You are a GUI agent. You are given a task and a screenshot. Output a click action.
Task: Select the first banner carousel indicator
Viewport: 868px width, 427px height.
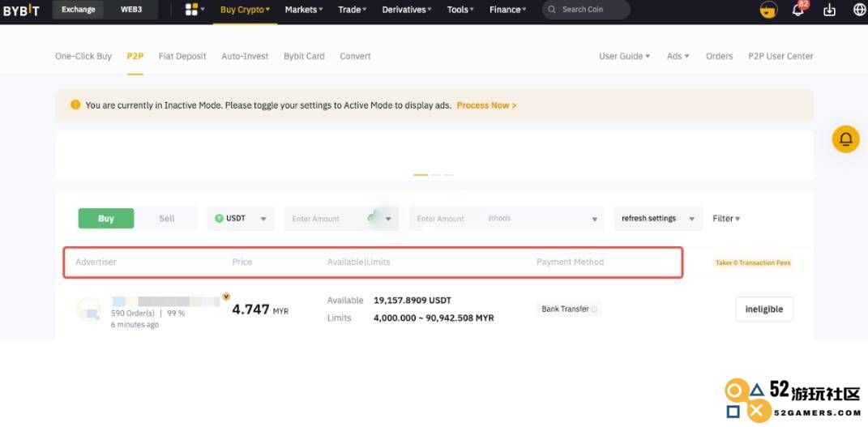[x=420, y=175]
